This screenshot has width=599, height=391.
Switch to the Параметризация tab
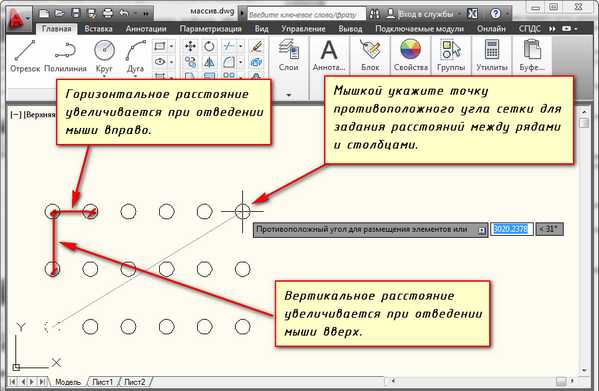tap(210, 29)
